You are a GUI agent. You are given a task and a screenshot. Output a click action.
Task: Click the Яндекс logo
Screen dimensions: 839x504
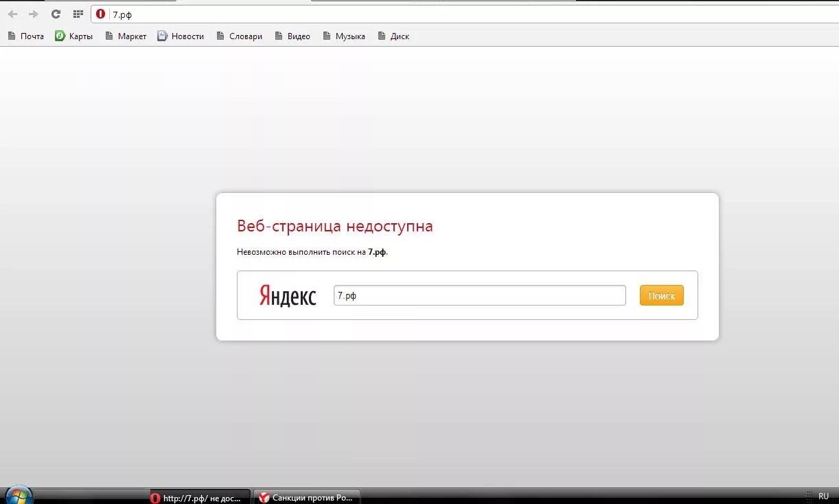click(x=288, y=296)
